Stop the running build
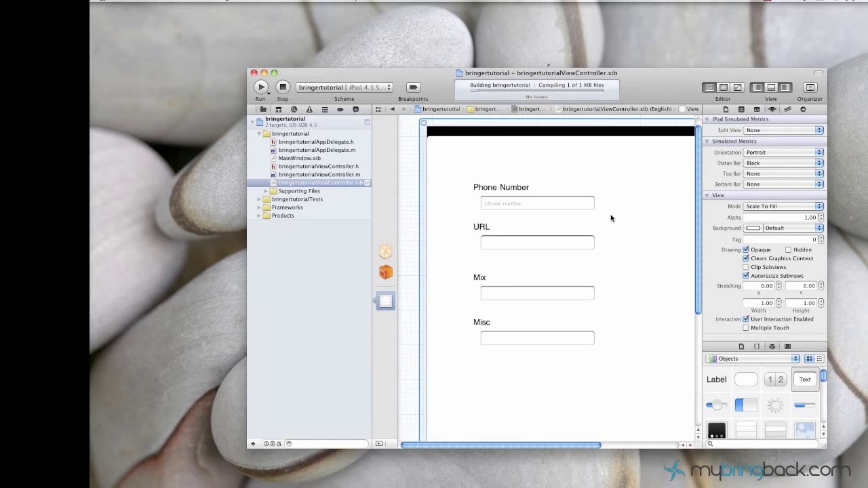The image size is (868, 488). [x=283, y=87]
